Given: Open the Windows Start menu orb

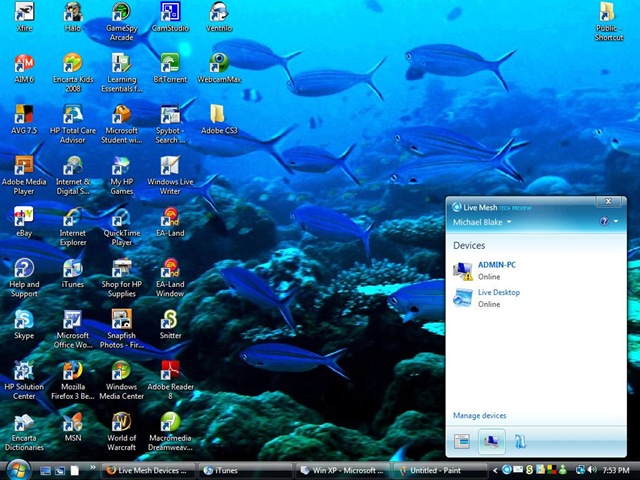Looking at the screenshot, I should click(x=18, y=470).
